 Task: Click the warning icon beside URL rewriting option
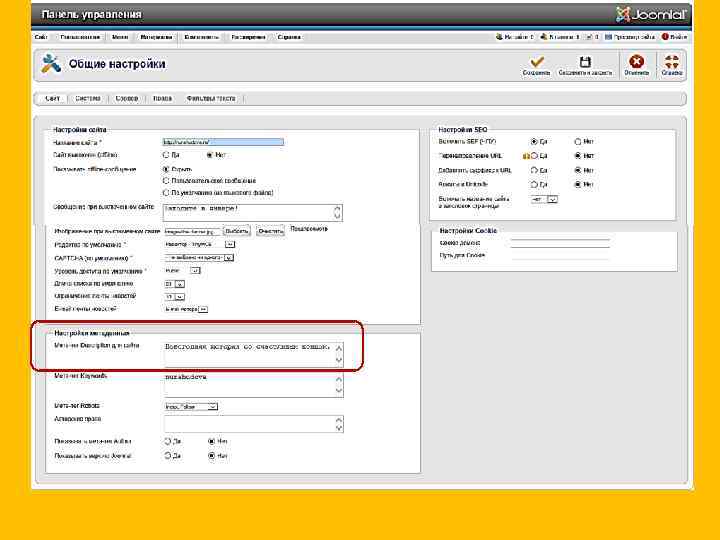526,156
